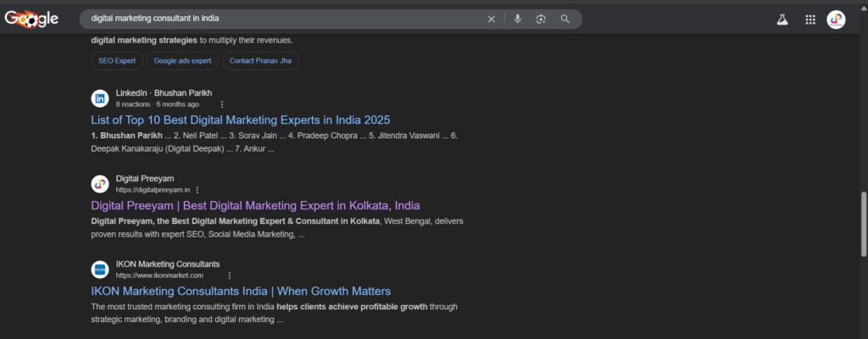Click the IKON Marketing favicon
The image size is (868, 339).
click(100, 270)
